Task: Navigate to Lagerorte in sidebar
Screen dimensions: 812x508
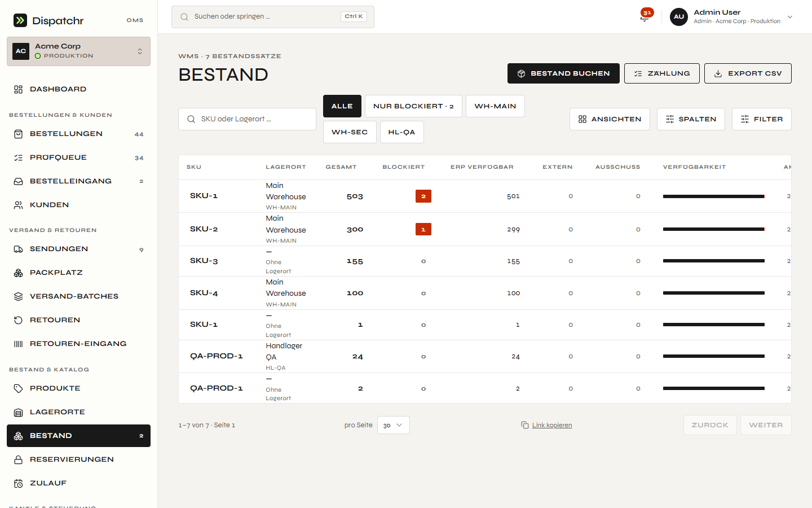Action: click(x=78, y=412)
